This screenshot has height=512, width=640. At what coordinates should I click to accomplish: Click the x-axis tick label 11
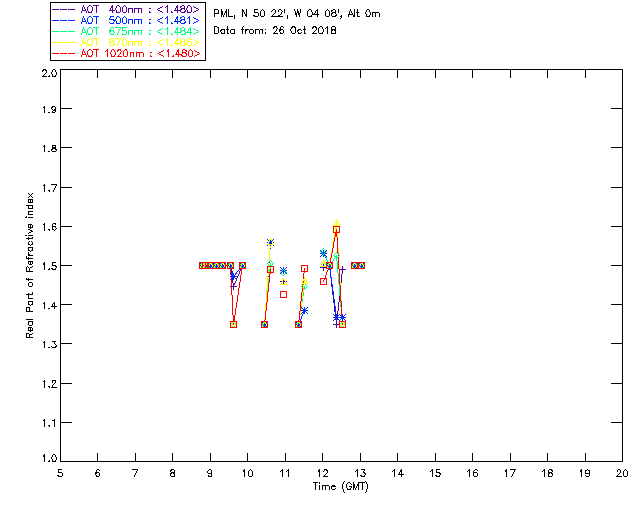tap(285, 473)
